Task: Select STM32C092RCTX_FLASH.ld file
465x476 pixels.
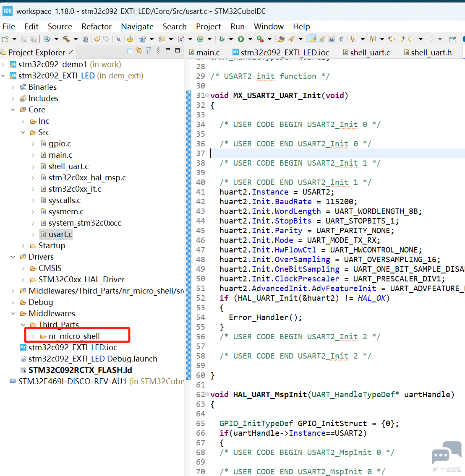Action: point(76,370)
